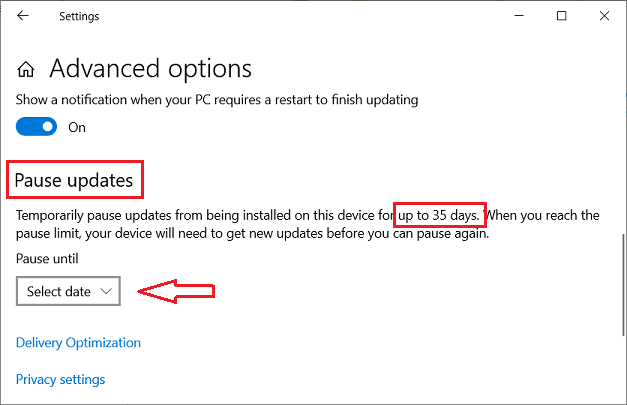Minimize the Settings window
The height and width of the screenshot is (405, 627).
tap(519, 16)
